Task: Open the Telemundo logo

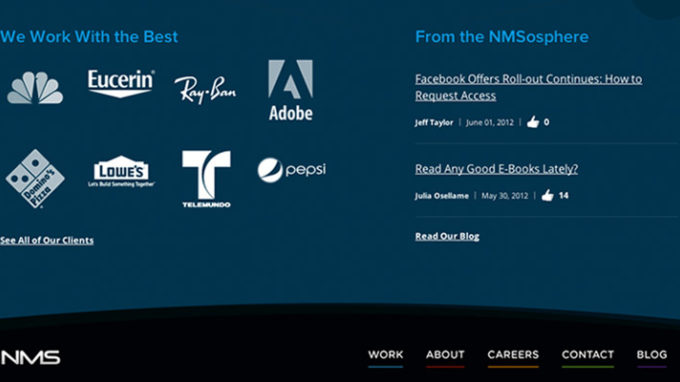Action: click(x=206, y=179)
